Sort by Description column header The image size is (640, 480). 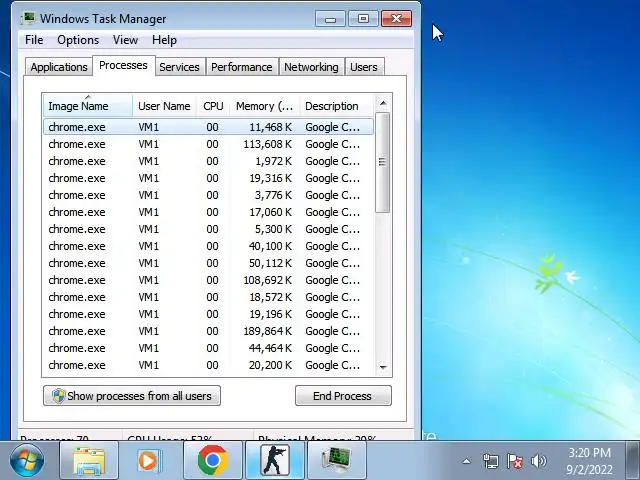pyautogui.click(x=336, y=106)
